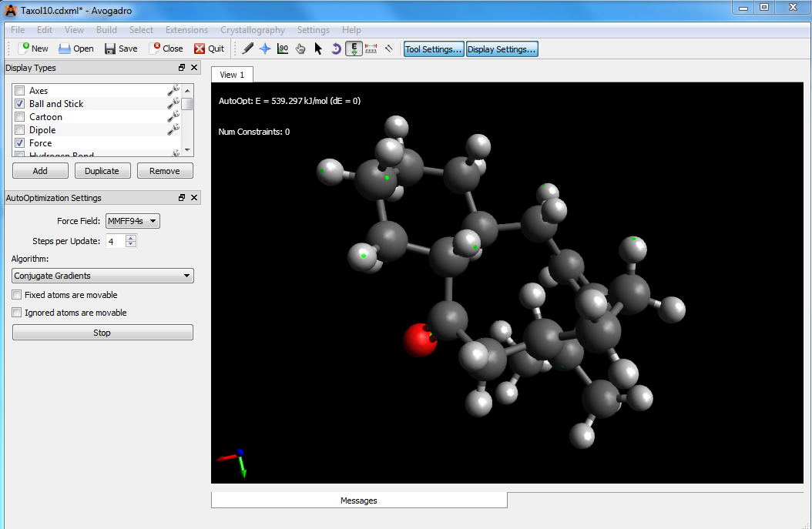812x529 pixels.
Task: Enable Fixed atoms are movable
Action: coord(17,295)
